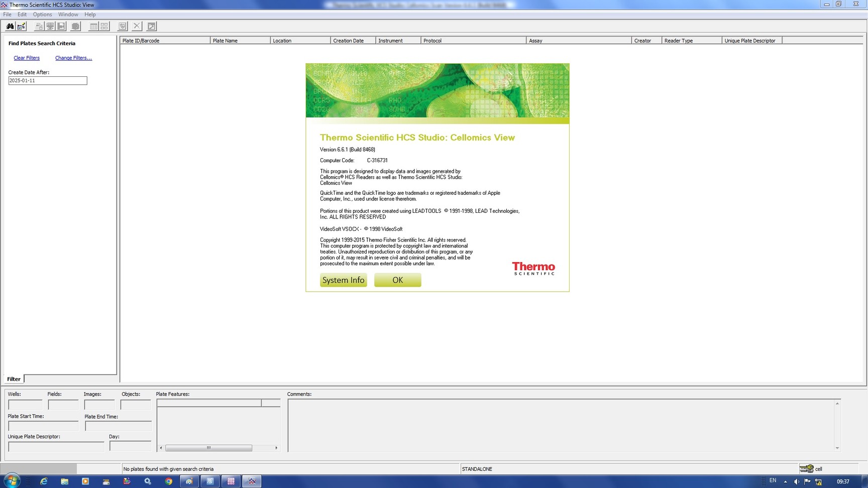Open the Options menu
This screenshot has width=868, height=488.
42,15
